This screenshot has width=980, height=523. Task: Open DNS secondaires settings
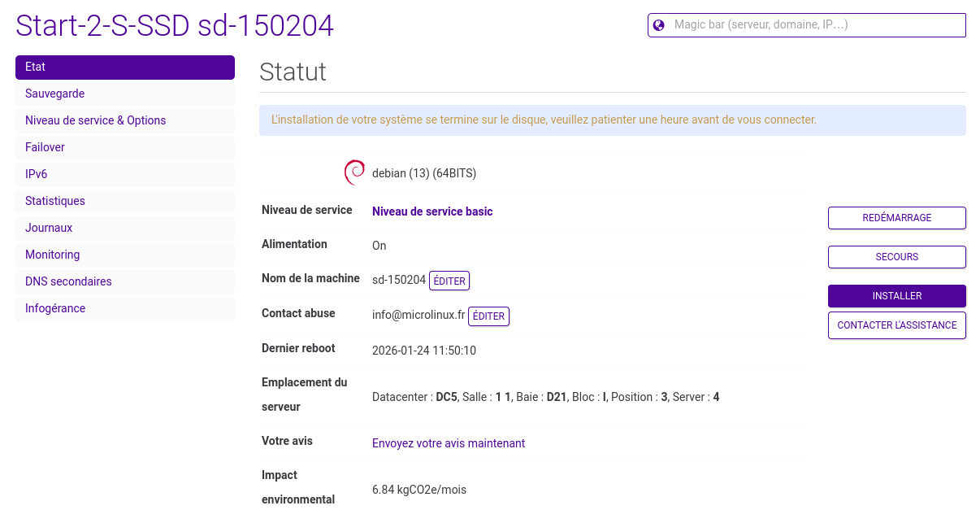click(x=125, y=282)
